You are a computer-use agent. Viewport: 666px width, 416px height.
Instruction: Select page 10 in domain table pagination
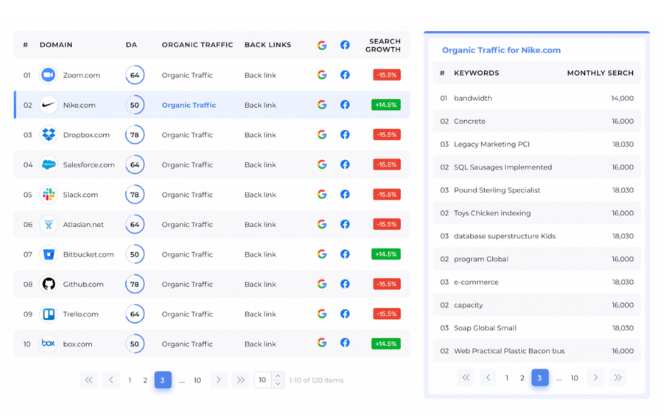click(x=197, y=380)
